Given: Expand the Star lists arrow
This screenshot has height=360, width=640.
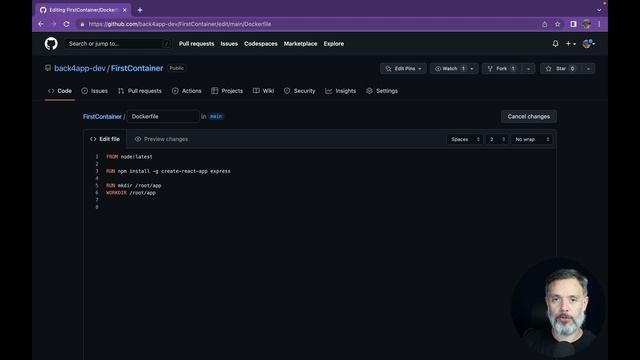Looking at the screenshot, I should point(588,69).
